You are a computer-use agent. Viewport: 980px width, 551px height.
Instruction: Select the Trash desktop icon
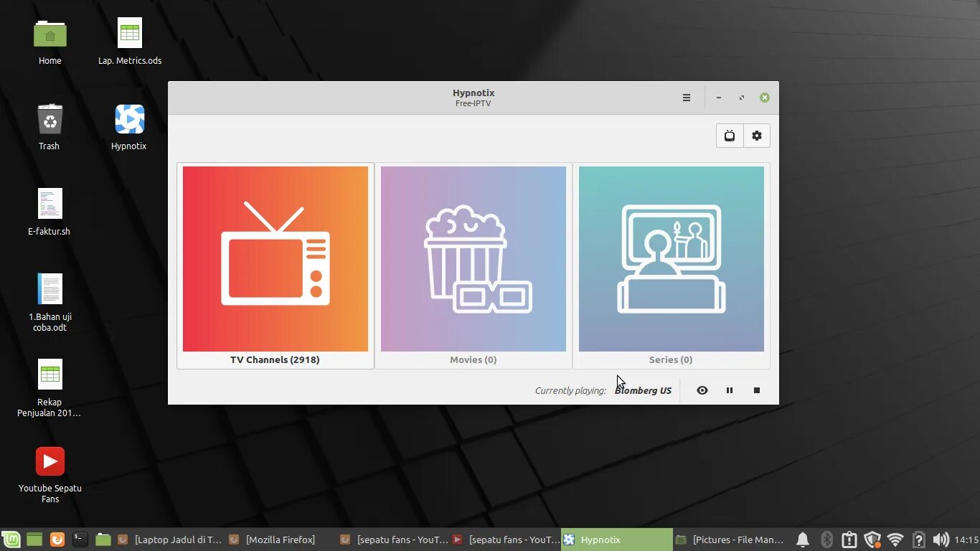point(50,127)
